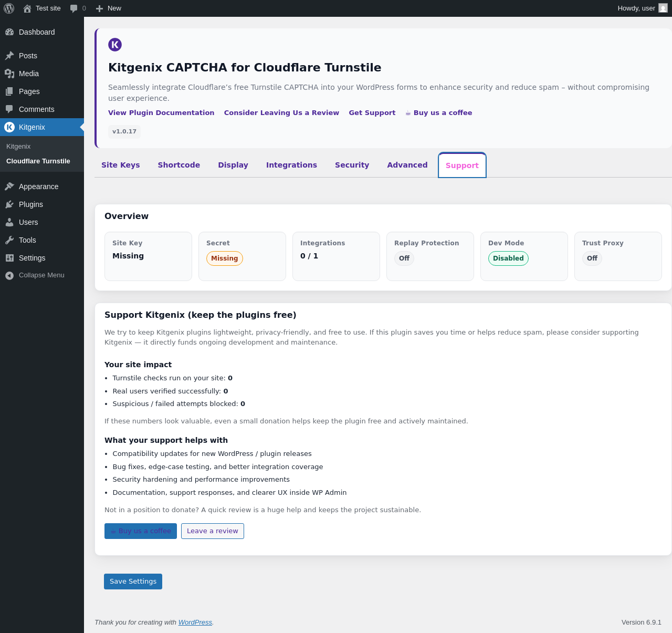This screenshot has height=633, width=672.
Task: Open the Plugins menu item
Action: point(42,204)
